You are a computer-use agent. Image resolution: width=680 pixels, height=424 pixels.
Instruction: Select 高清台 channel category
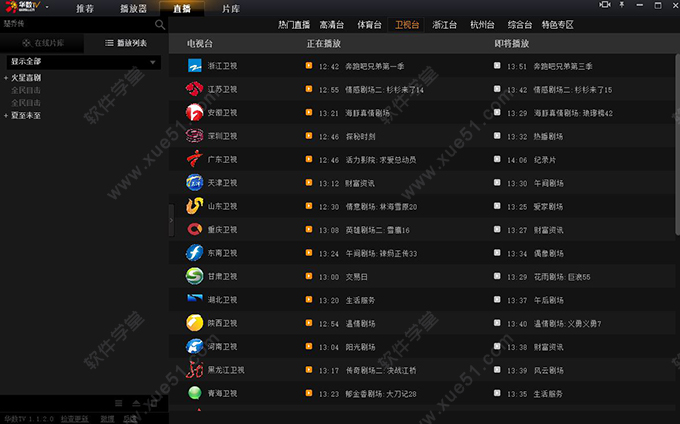[331, 25]
